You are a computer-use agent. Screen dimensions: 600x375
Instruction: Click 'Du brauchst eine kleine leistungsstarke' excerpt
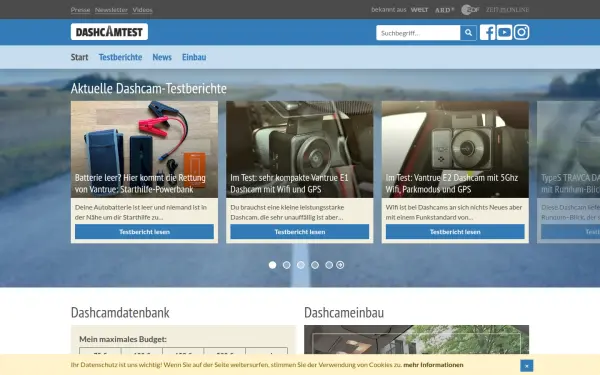pos(287,212)
